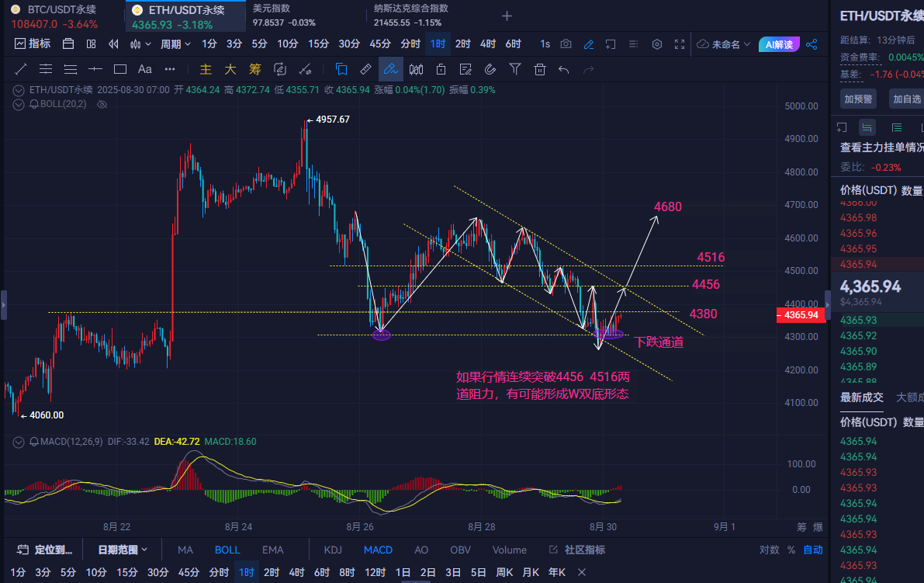Click the 加自选 add to watchlist button
924x583 pixels.
(906, 99)
